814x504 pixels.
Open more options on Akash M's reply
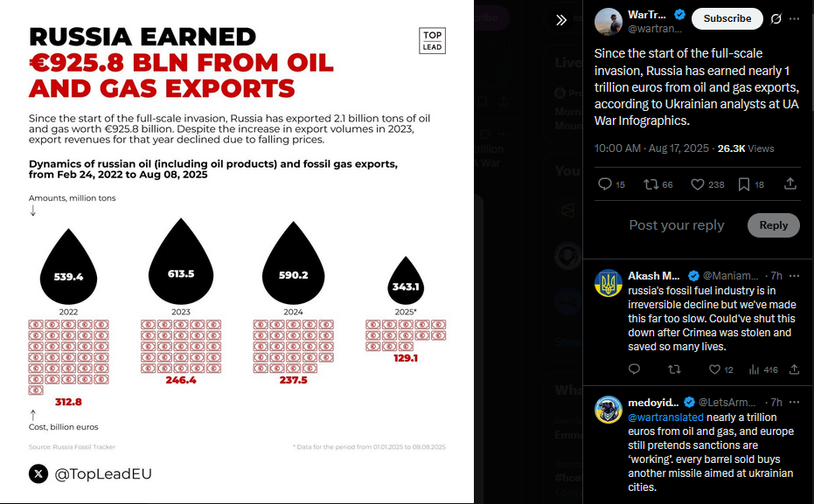pyautogui.click(x=794, y=276)
